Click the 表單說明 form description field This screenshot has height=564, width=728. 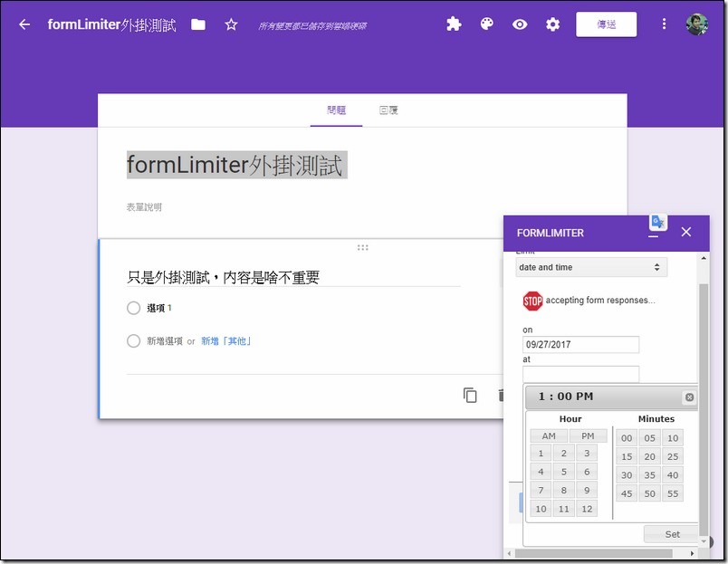[x=144, y=207]
